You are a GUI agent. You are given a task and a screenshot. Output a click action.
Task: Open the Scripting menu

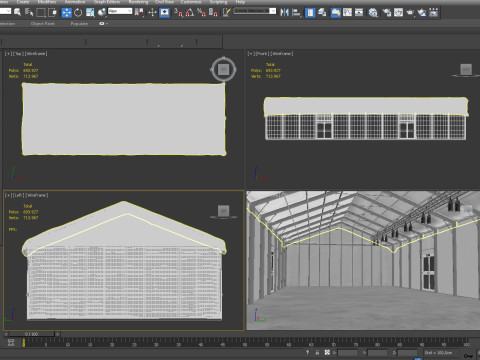pyautogui.click(x=218, y=2)
